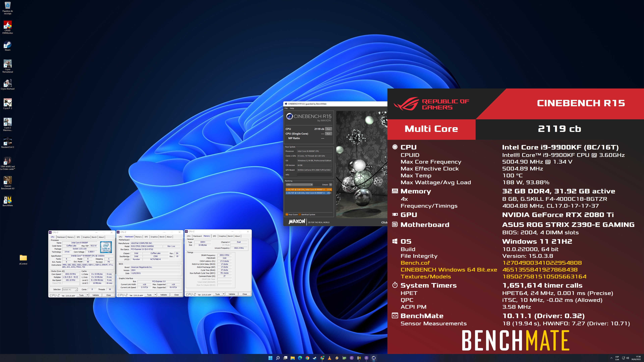Select the STAR WARS Jedi desktop icon
Image resolution: width=644 pixels, height=362 pixels.
tap(8, 163)
